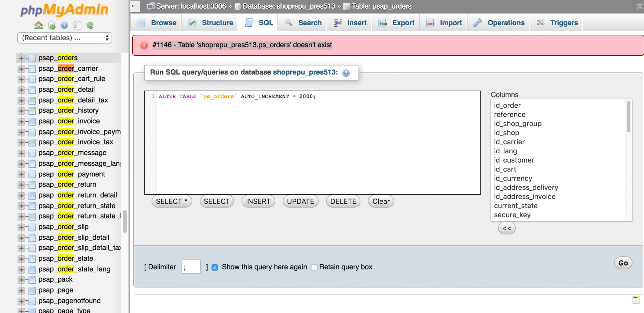This screenshot has height=313, width=644.
Task: Click the Log out icon in sidebar
Action: pos(52,26)
